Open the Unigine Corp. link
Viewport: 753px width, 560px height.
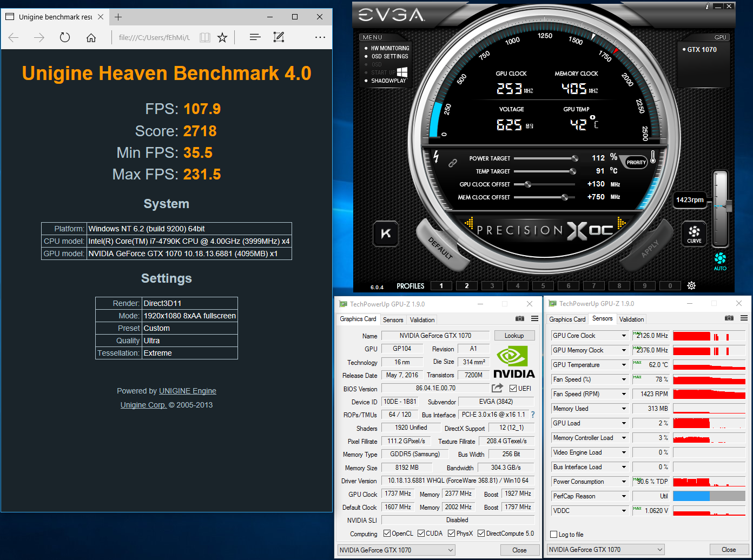click(x=143, y=405)
